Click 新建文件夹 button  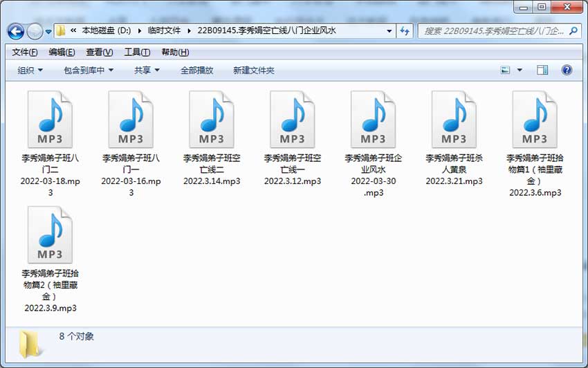(254, 70)
